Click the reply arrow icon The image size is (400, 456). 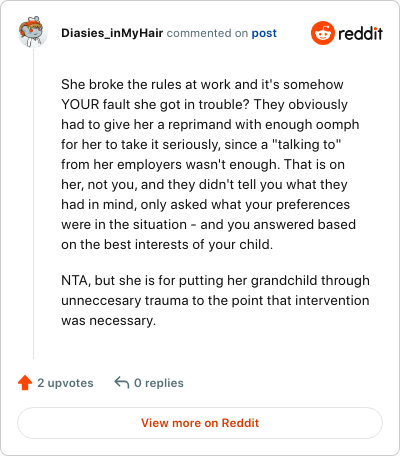[122, 383]
